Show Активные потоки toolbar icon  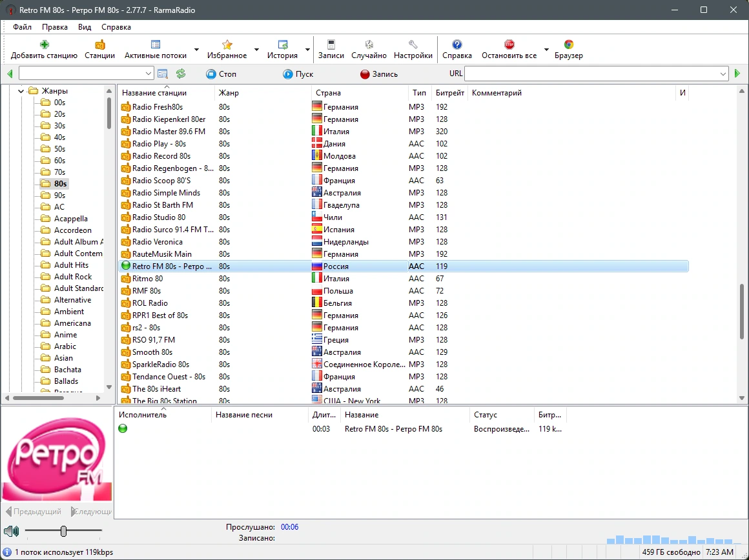pyautogui.click(x=155, y=45)
